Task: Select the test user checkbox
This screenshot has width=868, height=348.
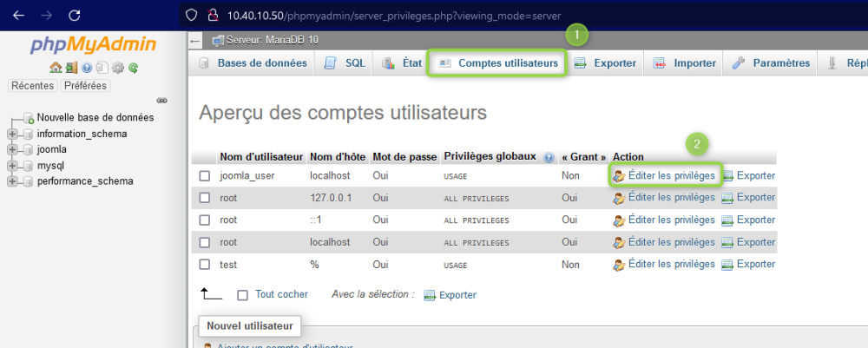Action: (205, 265)
